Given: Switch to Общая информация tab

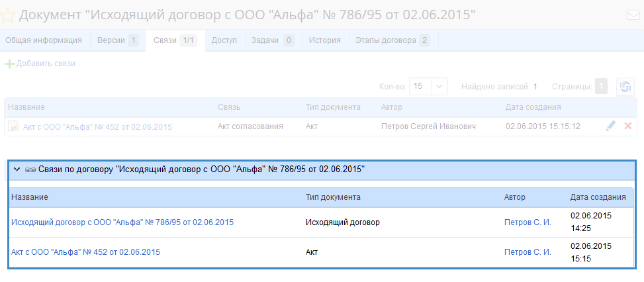Looking at the screenshot, I should click(44, 40).
